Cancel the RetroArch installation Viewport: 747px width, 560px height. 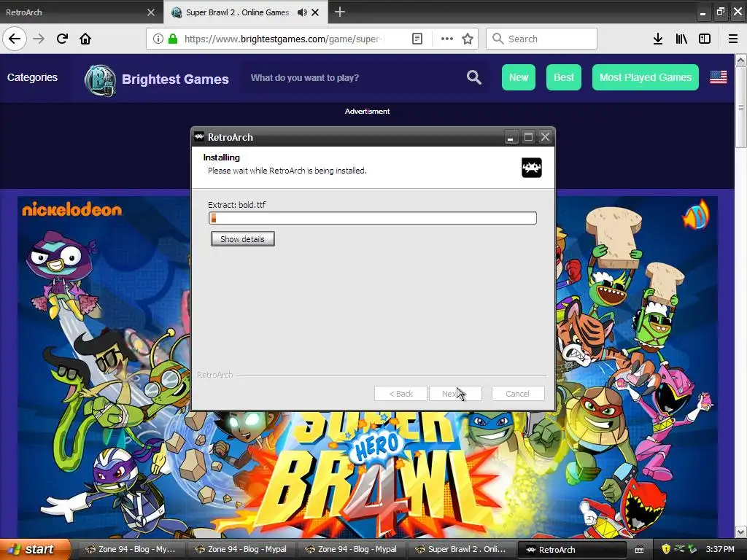[518, 394]
